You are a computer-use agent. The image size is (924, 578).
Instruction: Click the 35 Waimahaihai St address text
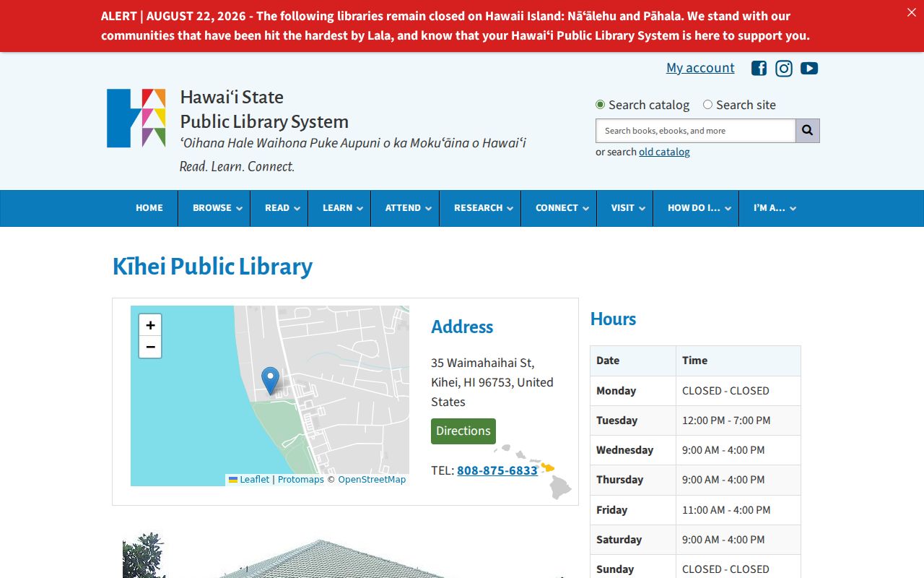[x=492, y=382]
